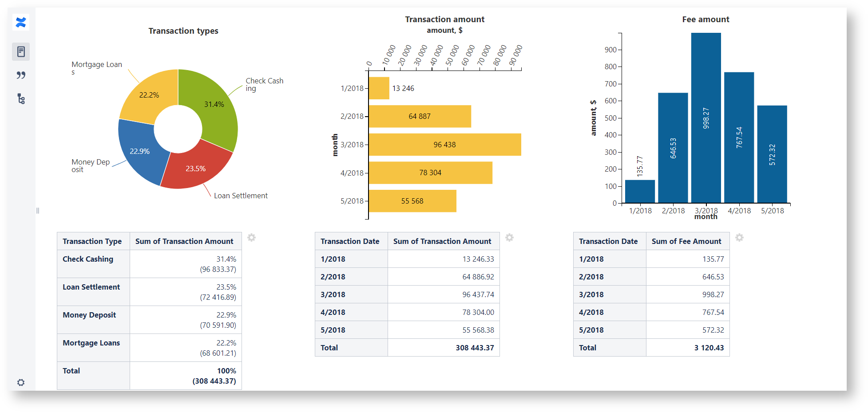The width and height of the screenshot is (868, 412).
Task: Click the sidebar resize handle
Action: pos(38,211)
